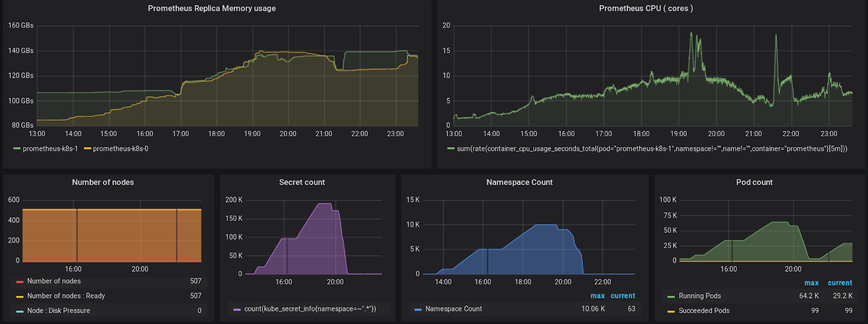Open the Namespace Count panel title menu
The width and height of the screenshot is (868, 324).
519,182
